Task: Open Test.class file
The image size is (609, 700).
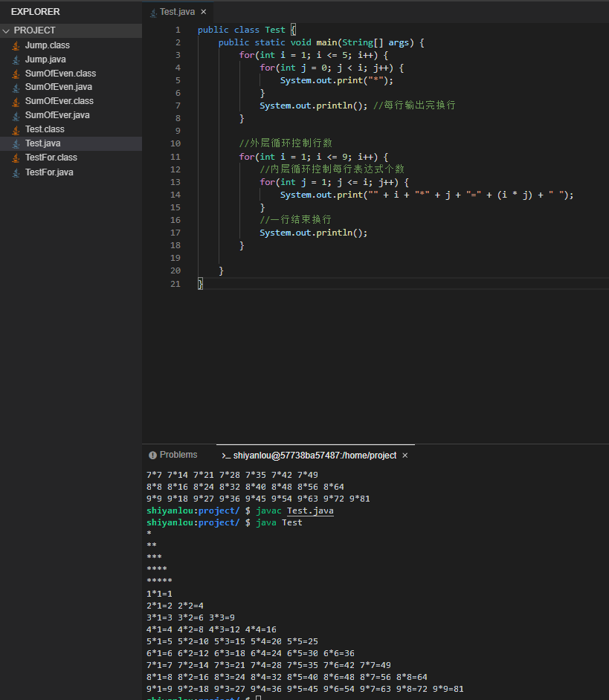Action: pyautogui.click(x=45, y=129)
